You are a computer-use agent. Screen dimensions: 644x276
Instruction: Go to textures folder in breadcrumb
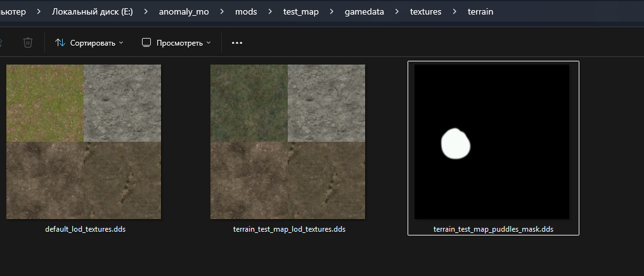click(425, 12)
